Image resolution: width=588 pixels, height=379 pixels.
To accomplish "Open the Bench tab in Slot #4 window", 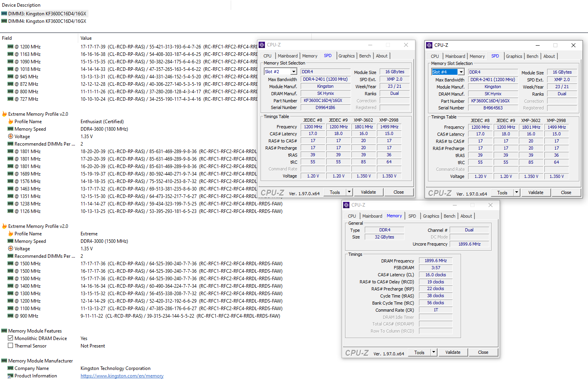I will coord(532,56).
